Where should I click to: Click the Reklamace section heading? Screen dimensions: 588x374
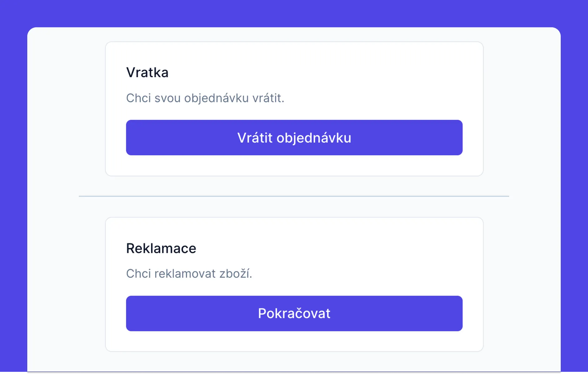(161, 248)
